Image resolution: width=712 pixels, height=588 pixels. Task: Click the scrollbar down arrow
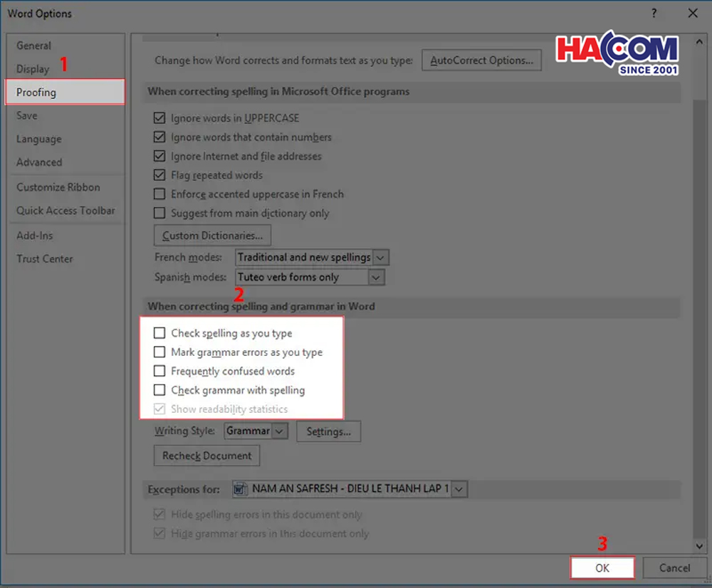coord(698,545)
